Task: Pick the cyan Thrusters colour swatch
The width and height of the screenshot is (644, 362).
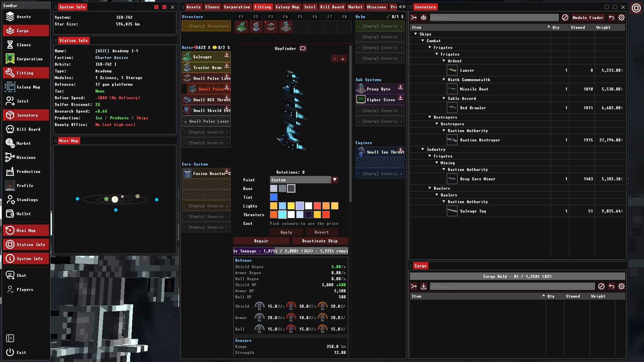Action: [x=282, y=215]
